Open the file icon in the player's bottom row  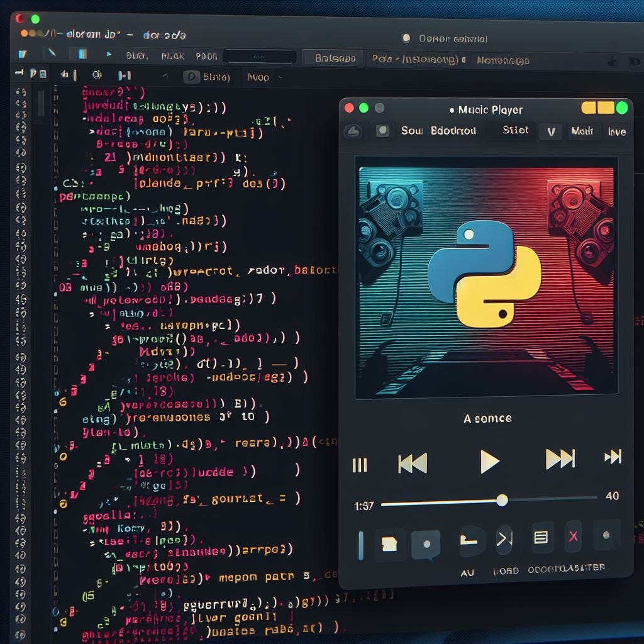point(389,544)
